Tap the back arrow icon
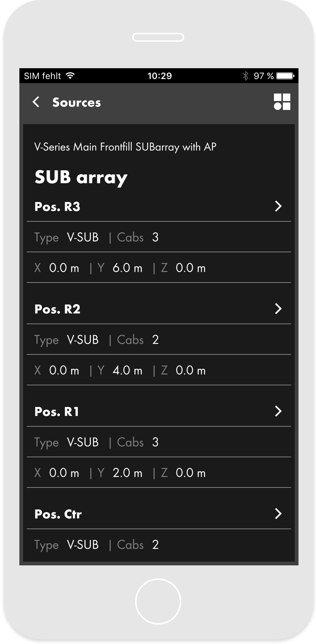The height and width of the screenshot is (644, 316). tap(36, 102)
